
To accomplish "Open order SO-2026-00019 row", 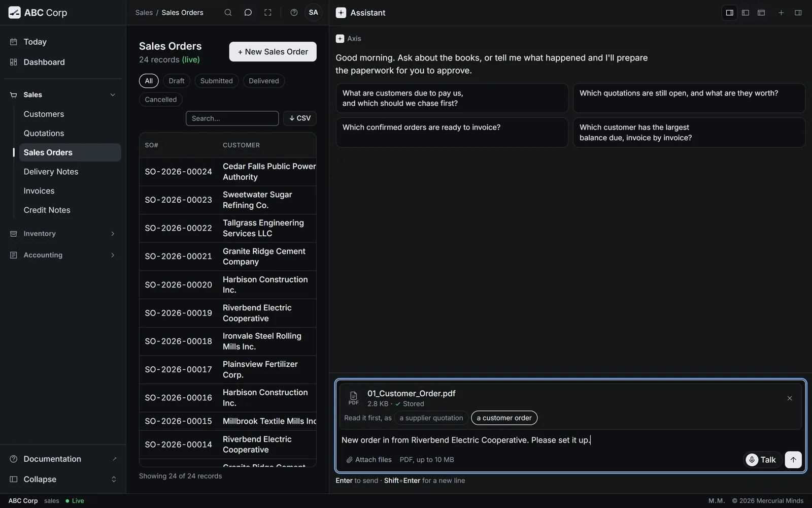I will (228, 313).
